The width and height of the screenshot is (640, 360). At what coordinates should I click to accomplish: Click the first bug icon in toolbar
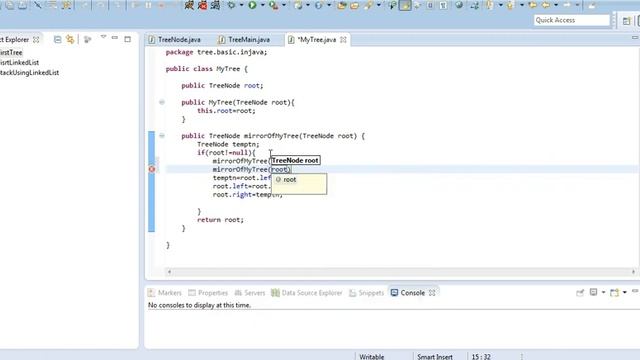pos(189,5)
